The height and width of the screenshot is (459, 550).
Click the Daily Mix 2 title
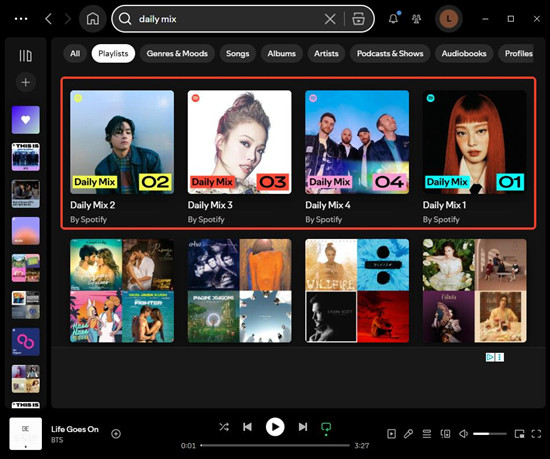93,205
